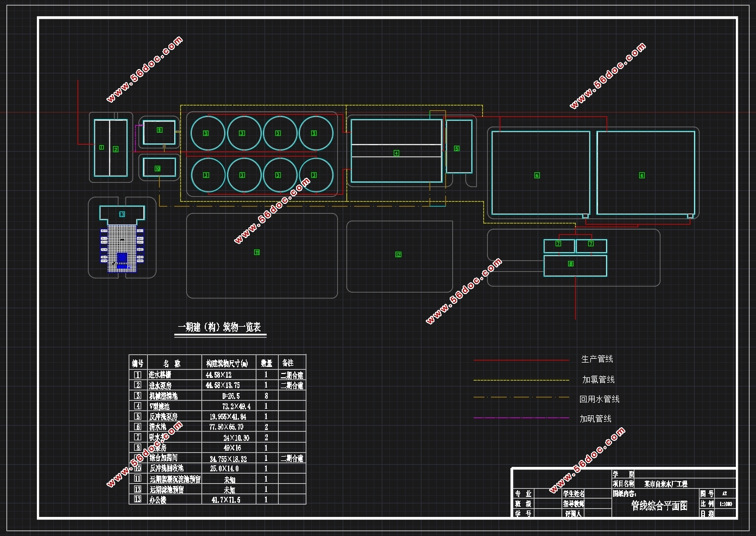
Task: Click the 项目名称 label in title block
Action: click(623, 483)
